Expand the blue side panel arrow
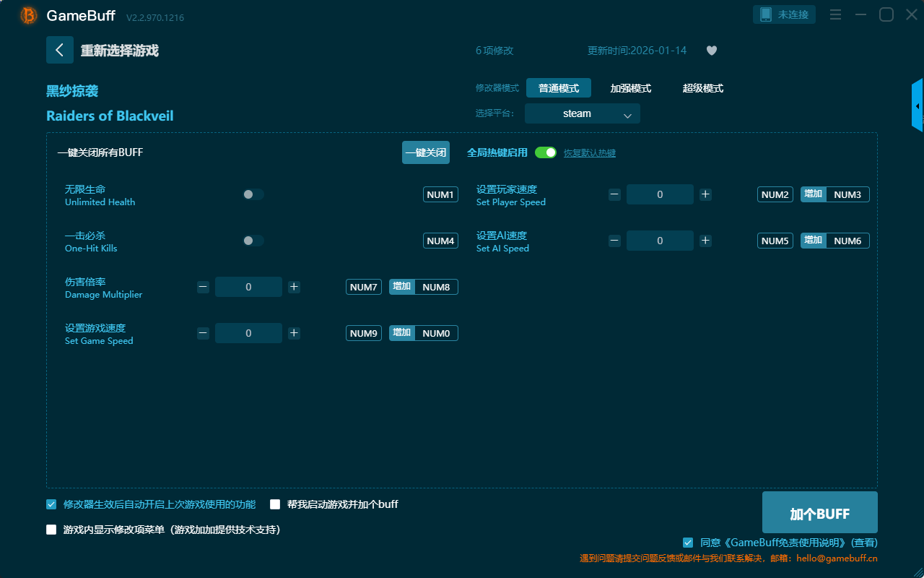This screenshot has height=578, width=924. [x=918, y=106]
